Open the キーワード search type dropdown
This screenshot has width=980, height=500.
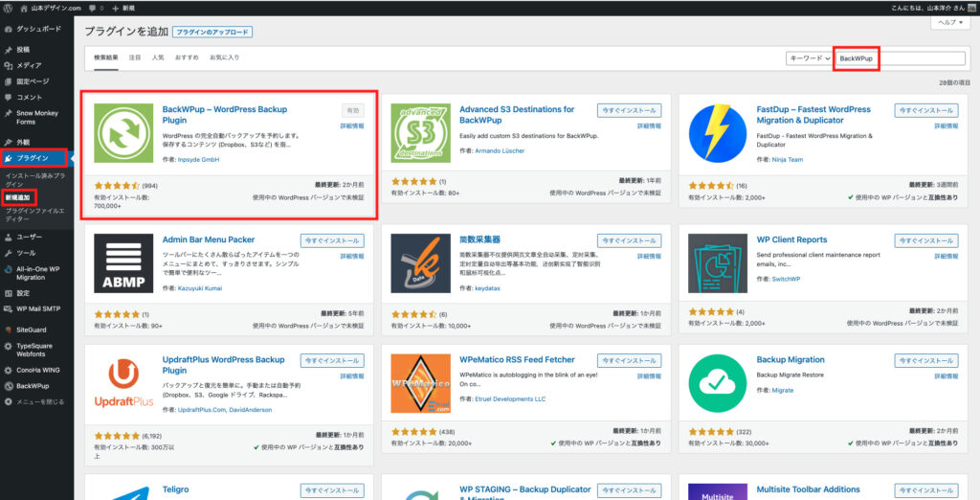point(810,58)
